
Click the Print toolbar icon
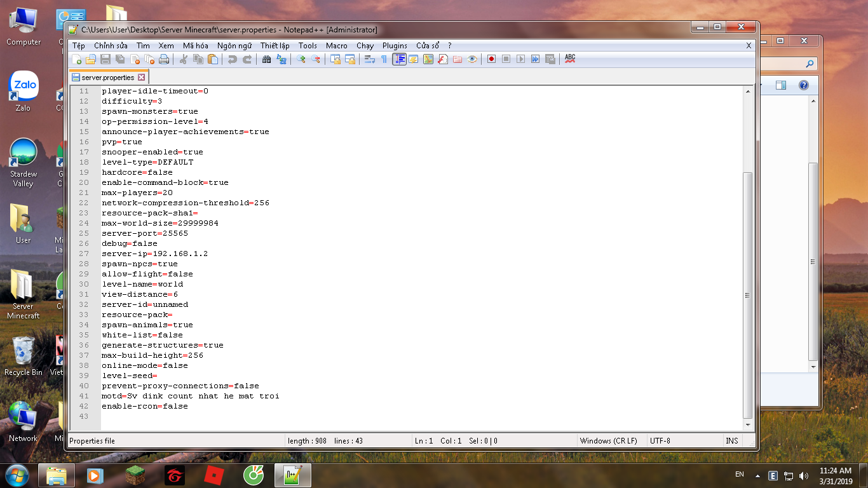[164, 59]
